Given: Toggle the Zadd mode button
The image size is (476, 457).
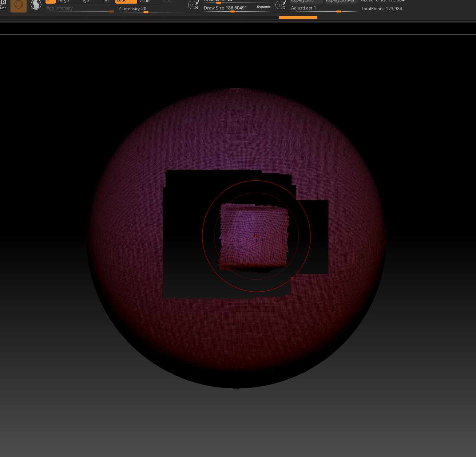Looking at the screenshot, I should (x=126, y=1).
